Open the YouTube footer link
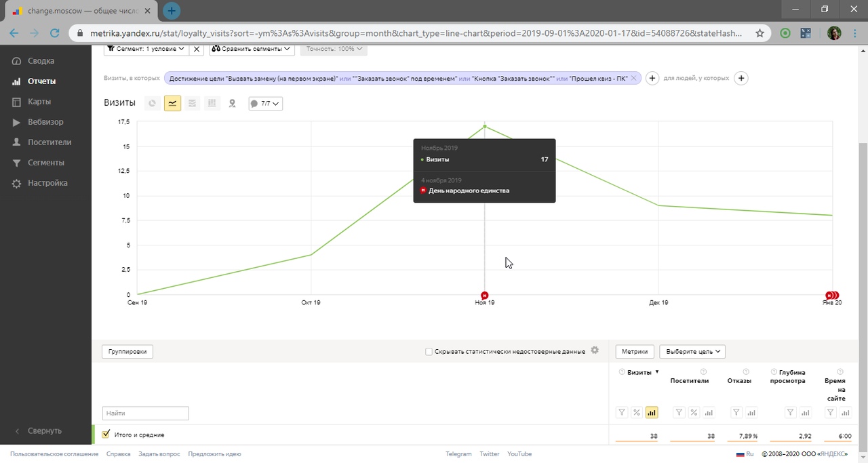 519,454
